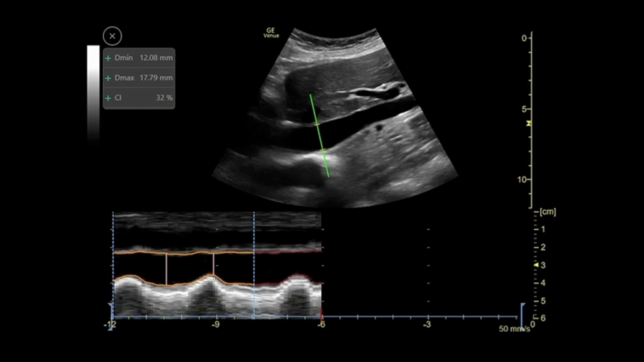644x362 pixels.
Task: Click the right blue timeline handle near 0
Action: click(x=523, y=316)
